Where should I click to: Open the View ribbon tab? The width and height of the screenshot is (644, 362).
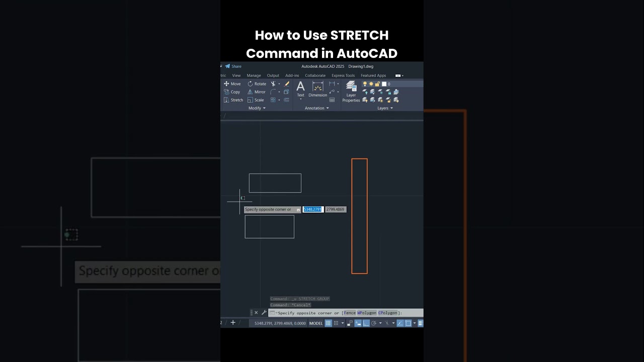click(x=236, y=75)
